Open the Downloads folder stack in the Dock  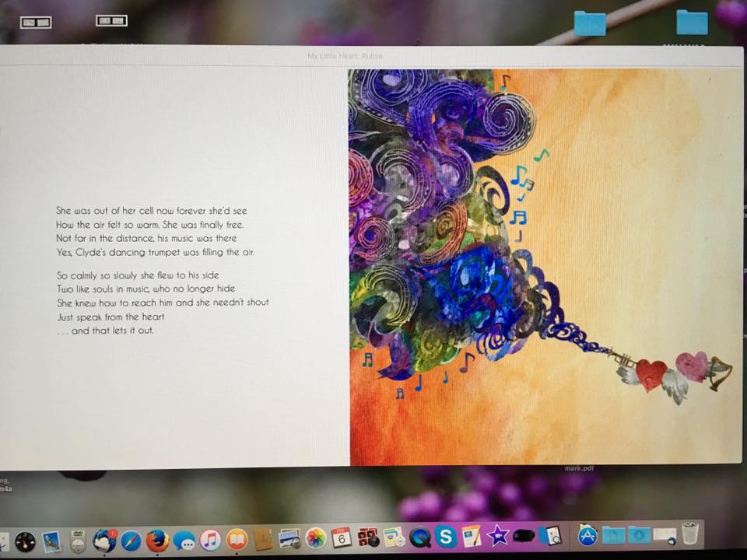[x=639, y=535]
